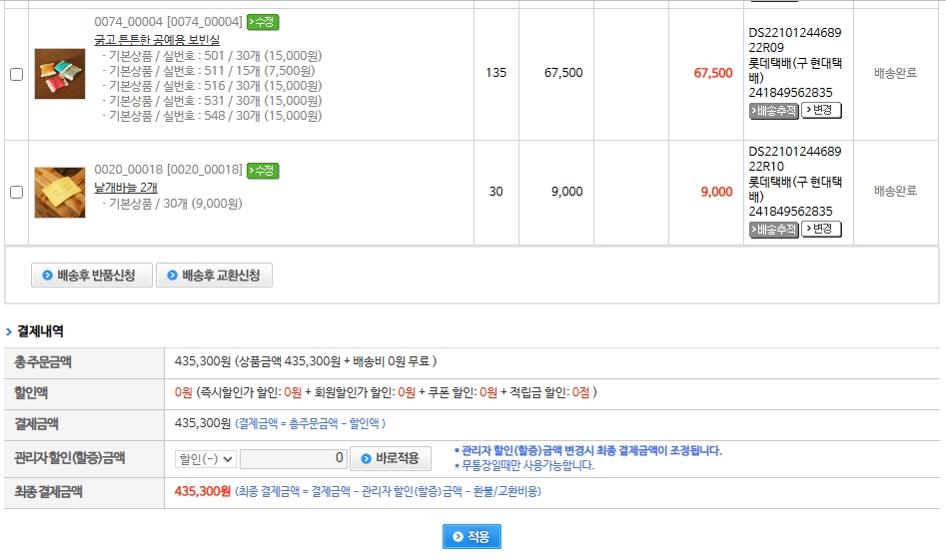Click the blue 적용 button
The width and height of the screenshot is (946, 560).
click(x=472, y=537)
